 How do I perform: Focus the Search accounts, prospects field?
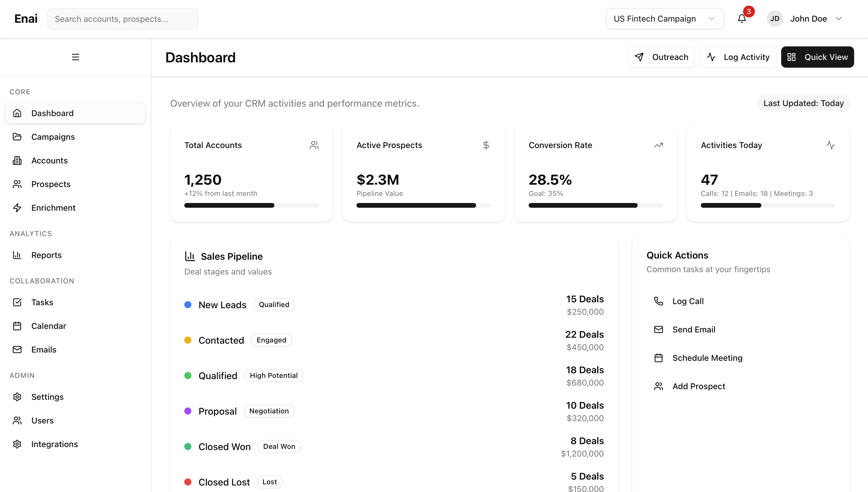[123, 19]
